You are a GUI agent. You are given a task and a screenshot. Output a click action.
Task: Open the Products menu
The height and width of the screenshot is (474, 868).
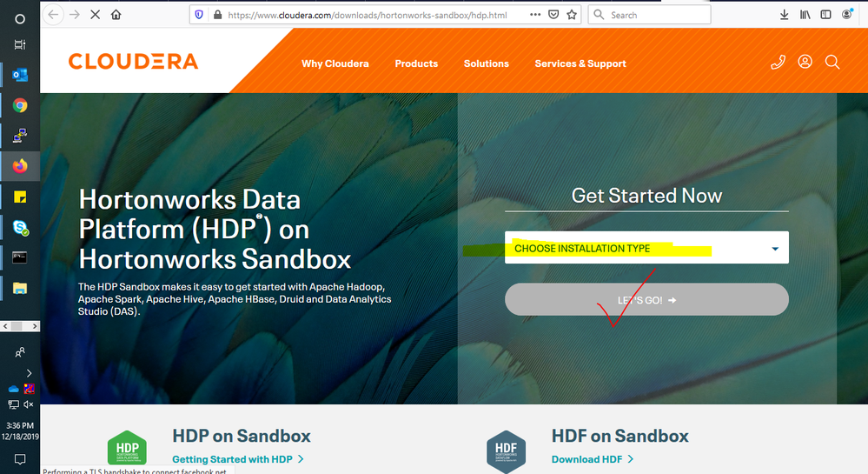coord(416,63)
